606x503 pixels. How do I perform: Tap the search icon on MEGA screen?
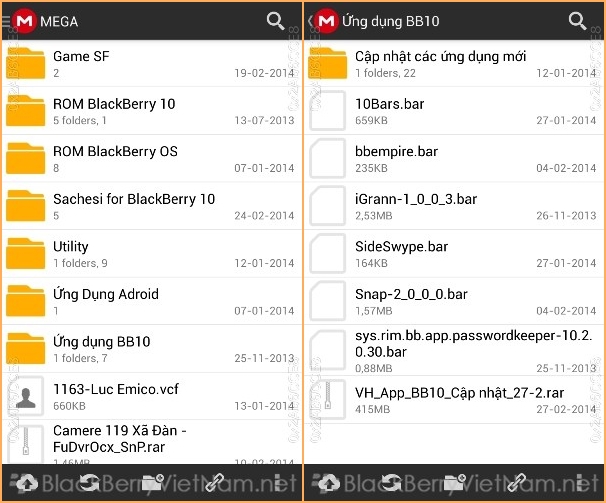275,20
